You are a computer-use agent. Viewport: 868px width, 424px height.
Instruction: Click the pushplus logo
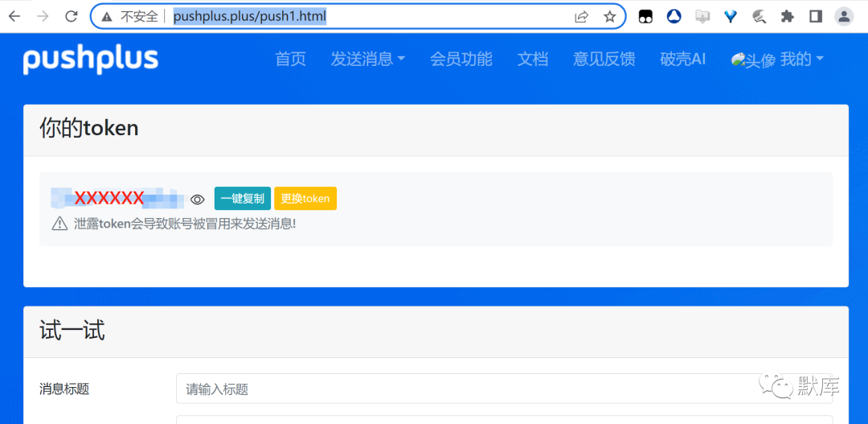click(x=91, y=60)
